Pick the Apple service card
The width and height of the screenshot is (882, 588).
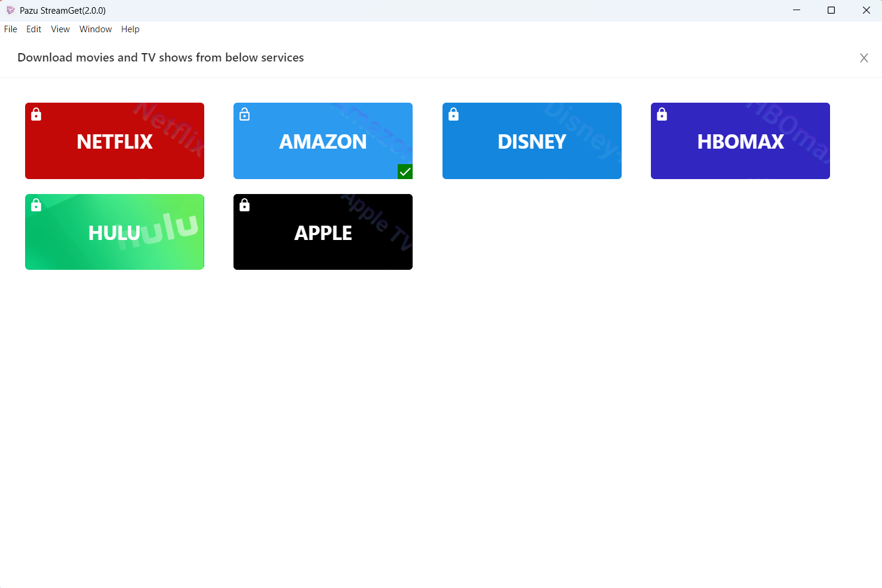[323, 232]
